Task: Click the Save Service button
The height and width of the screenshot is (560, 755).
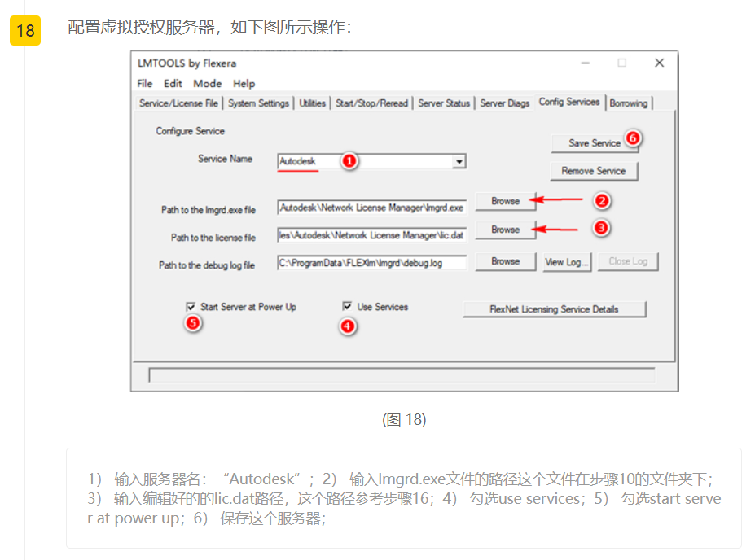Action: (594, 143)
